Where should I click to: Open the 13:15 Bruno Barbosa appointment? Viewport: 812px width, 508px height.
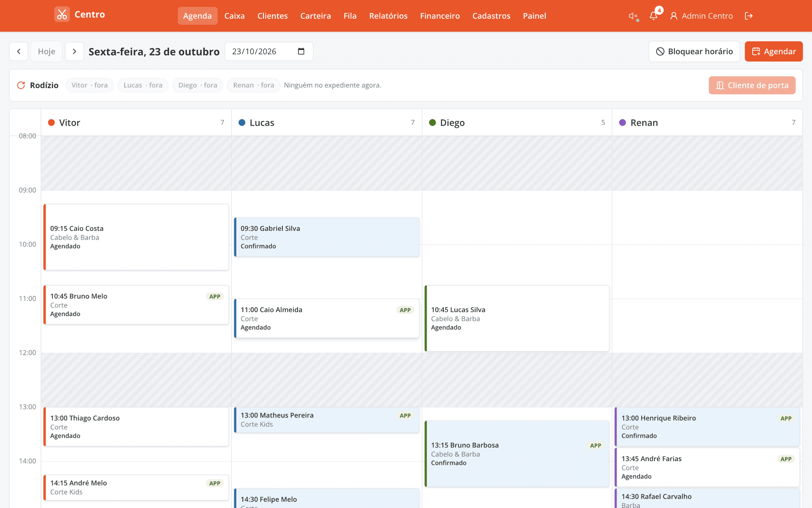pos(517,454)
